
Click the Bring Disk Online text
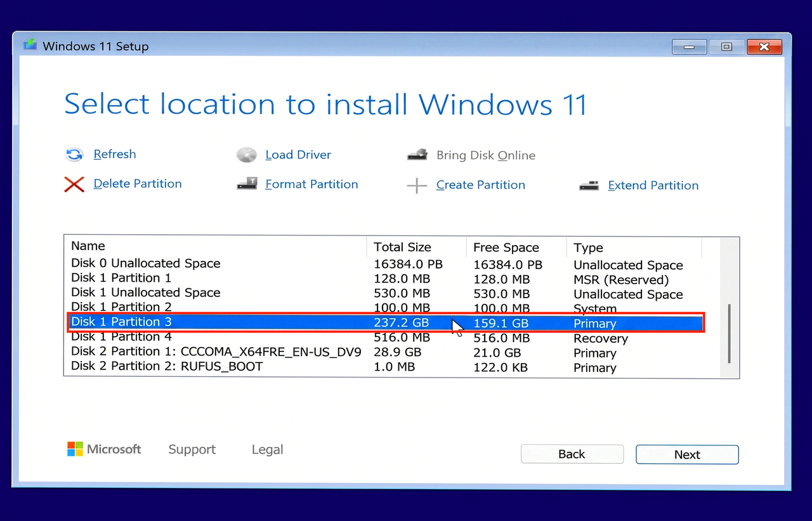point(486,155)
